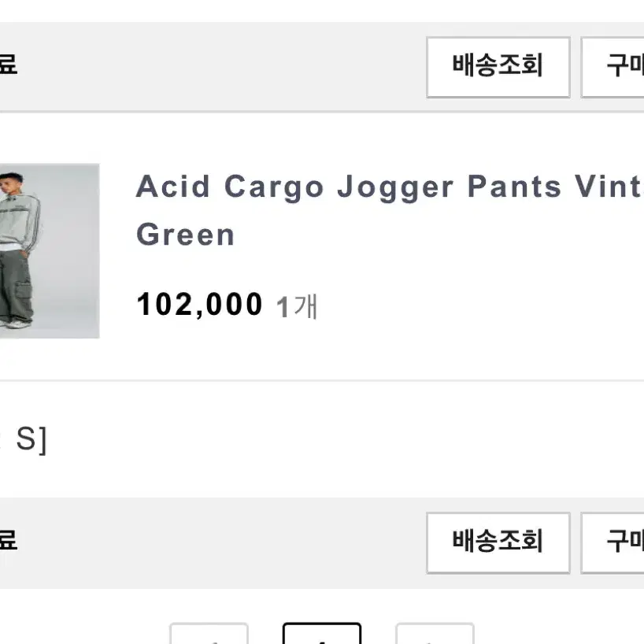This screenshot has width=644, height=644.
Task: Click the white sneakers in product photo
Action: [x=16, y=323]
